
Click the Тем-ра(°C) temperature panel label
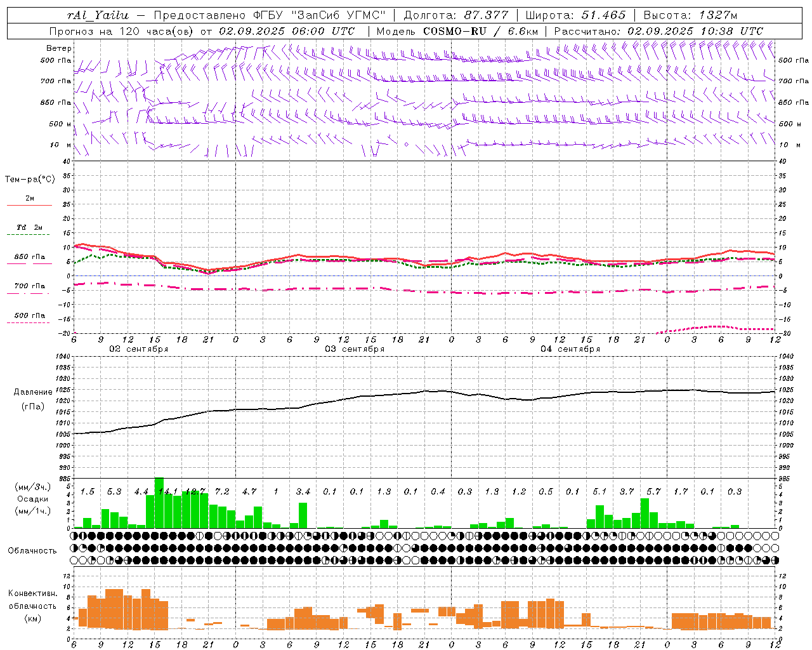click(30, 180)
